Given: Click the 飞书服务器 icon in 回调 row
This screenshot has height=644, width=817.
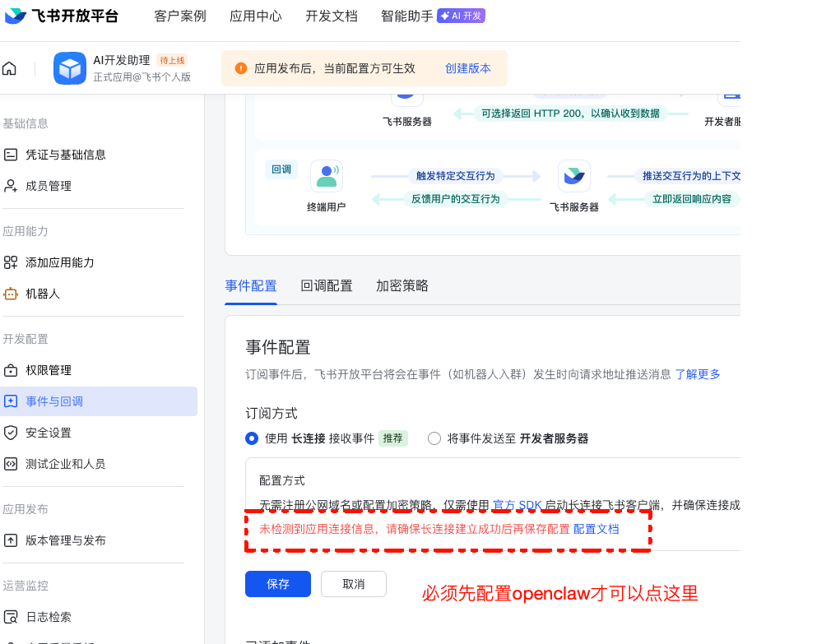Looking at the screenshot, I should [x=574, y=176].
